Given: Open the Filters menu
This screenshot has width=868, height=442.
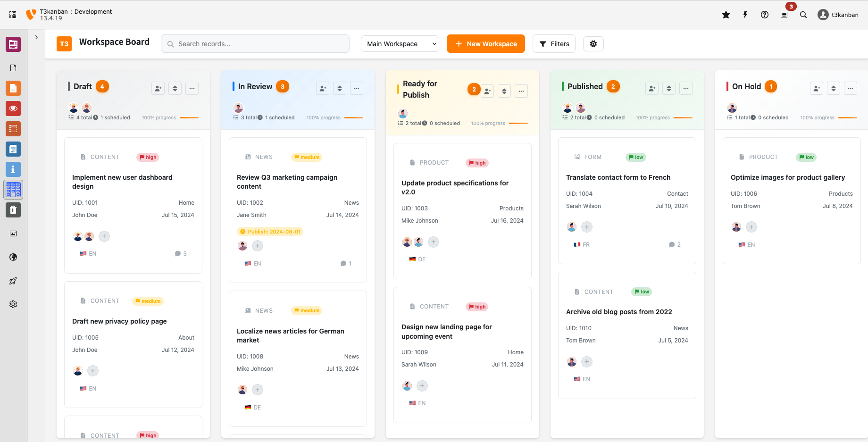Looking at the screenshot, I should pos(554,43).
